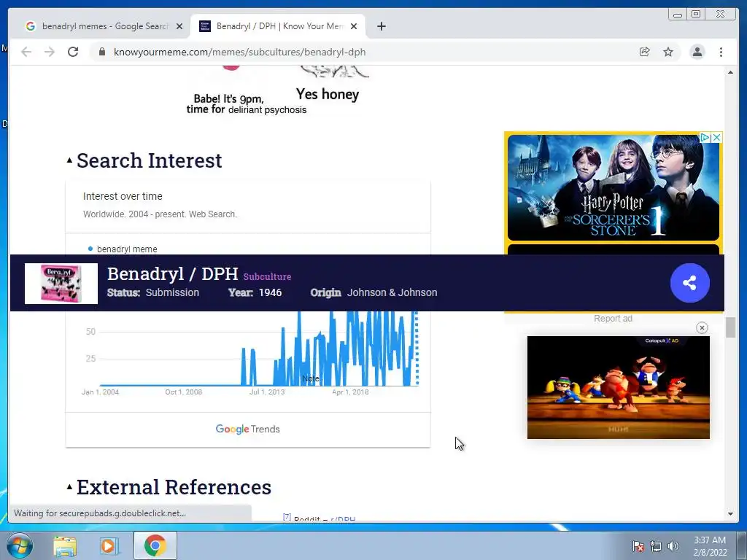Screen dimensions: 747x560
Task: Click the Reddit r/DPH reference link
Action: pyautogui.click(x=343, y=519)
